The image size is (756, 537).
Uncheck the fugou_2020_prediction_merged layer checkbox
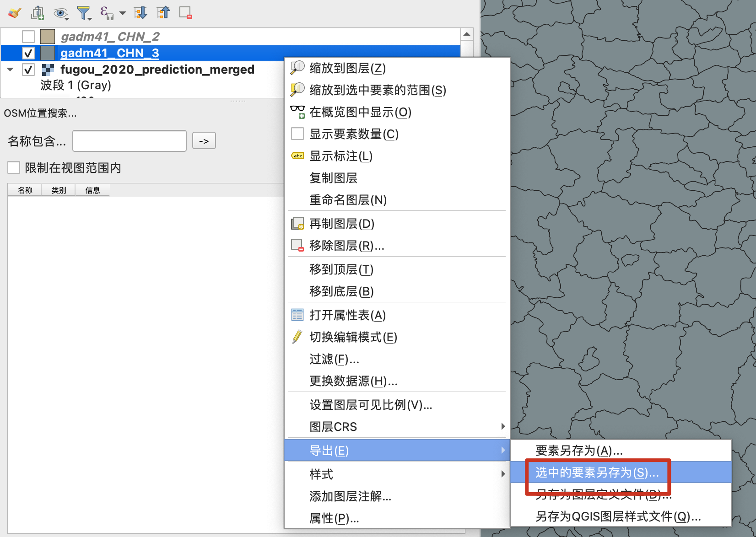[x=28, y=70]
